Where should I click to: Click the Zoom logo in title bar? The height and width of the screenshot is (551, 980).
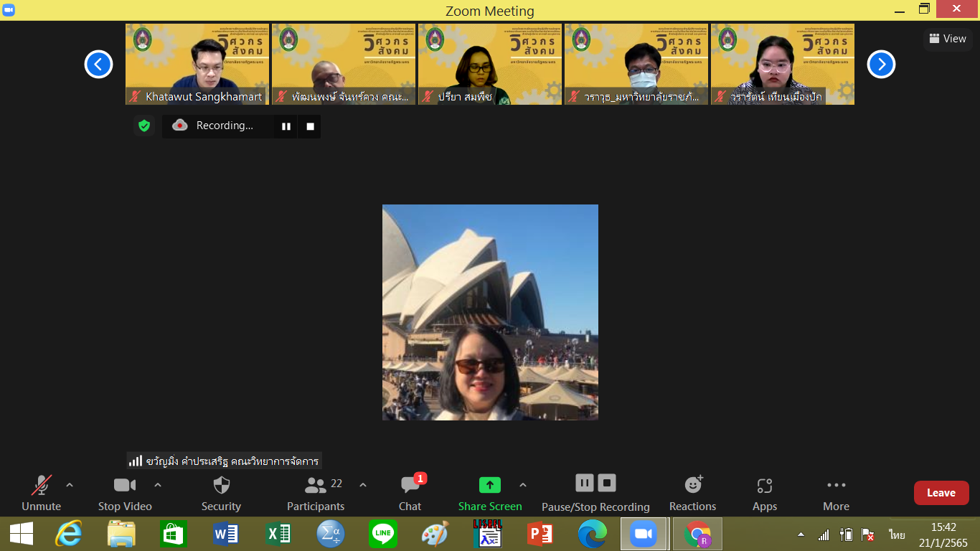coord(9,10)
